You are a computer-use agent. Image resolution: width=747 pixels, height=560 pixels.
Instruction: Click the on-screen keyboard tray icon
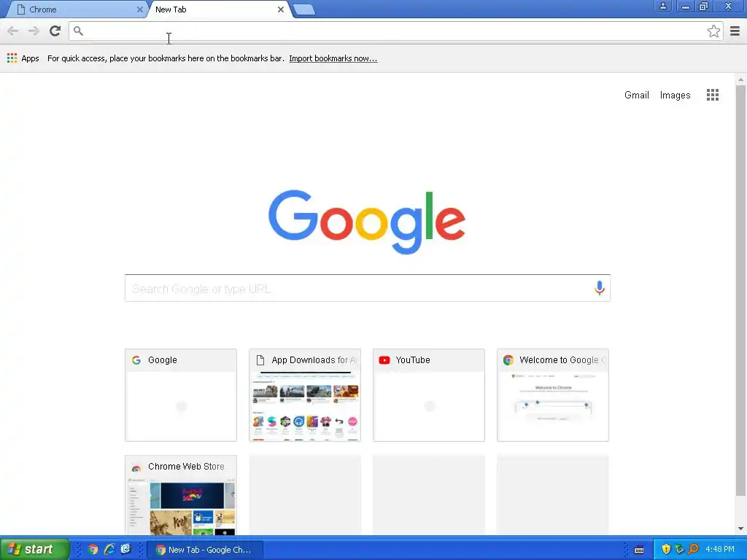tap(639, 550)
